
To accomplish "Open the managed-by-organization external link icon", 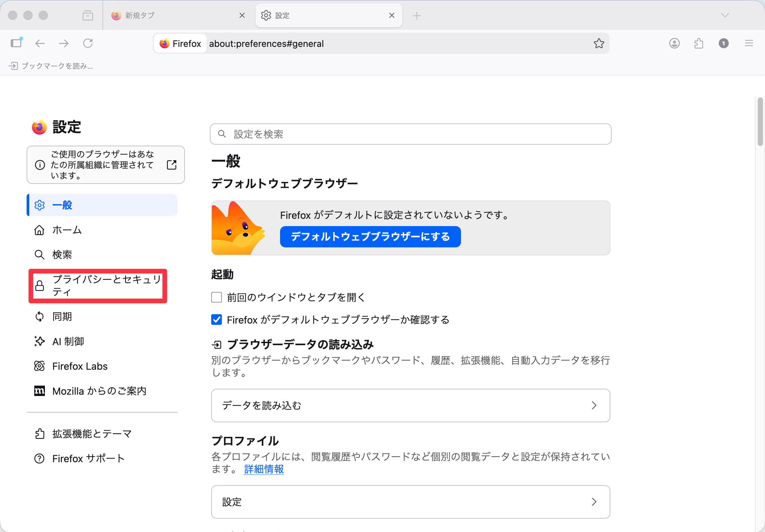I will (171, 165).
